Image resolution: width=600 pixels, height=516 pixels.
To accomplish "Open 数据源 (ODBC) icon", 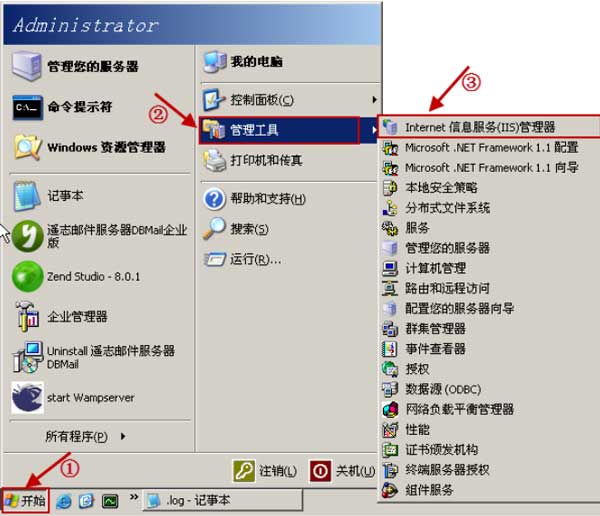I will 390,389.
